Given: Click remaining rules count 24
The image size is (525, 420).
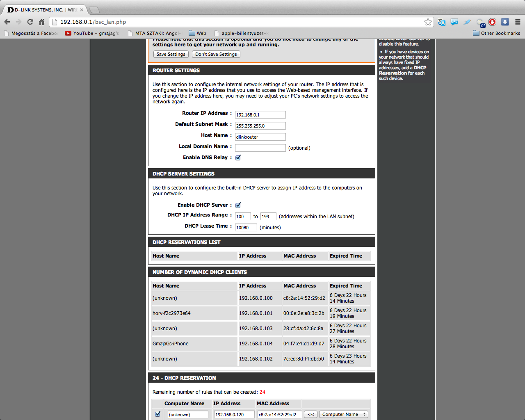Looking at the screenshot, I should click(262, 392).
